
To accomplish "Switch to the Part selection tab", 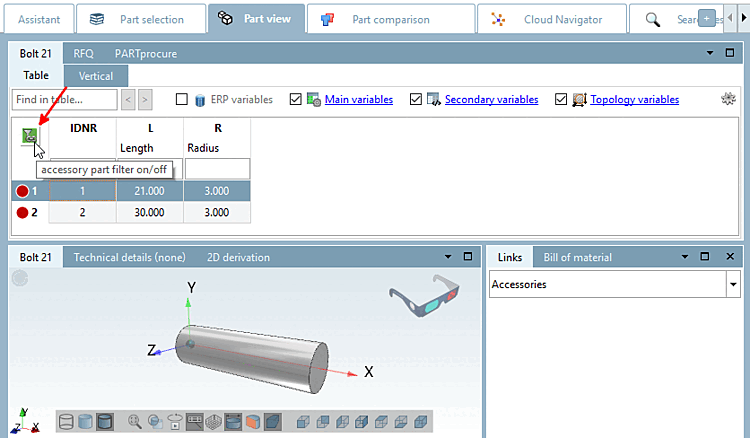I will pyautogui.click(x=141, y=19).
